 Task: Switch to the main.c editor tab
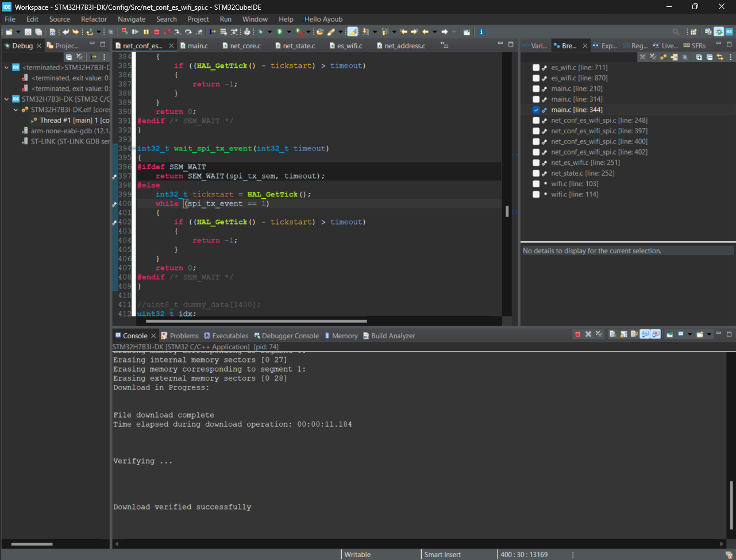197,46
